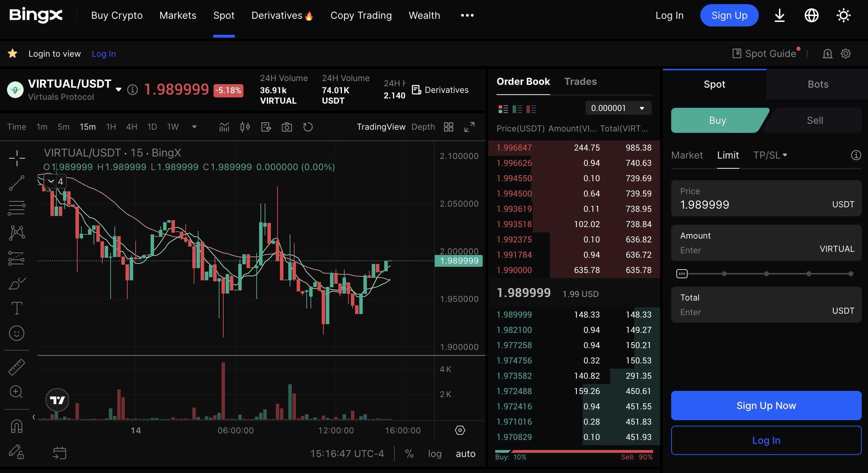Toggle percent scale on chart
The width and height of the screenshot is (868, 473).
pyautogui.click(x=409, y=454)
